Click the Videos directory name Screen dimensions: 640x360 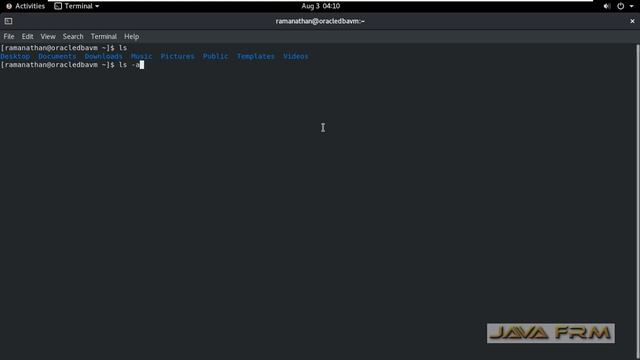coord(296,56)
